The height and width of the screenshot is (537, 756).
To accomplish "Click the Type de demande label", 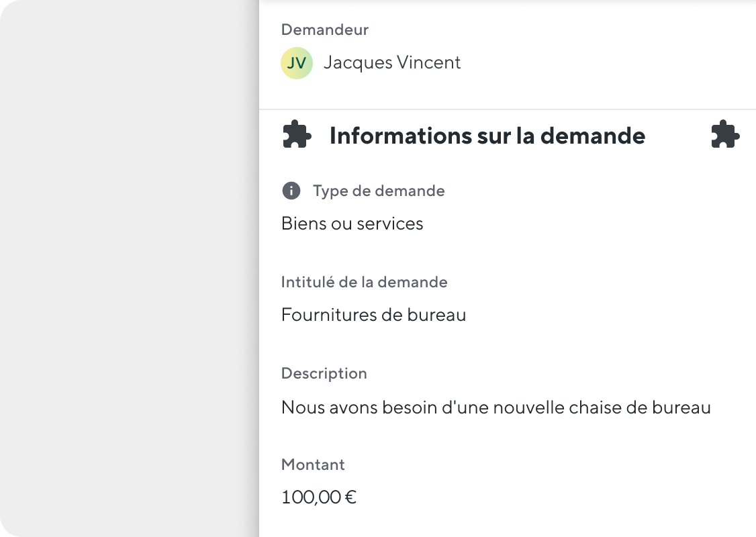I will [379, 191].
